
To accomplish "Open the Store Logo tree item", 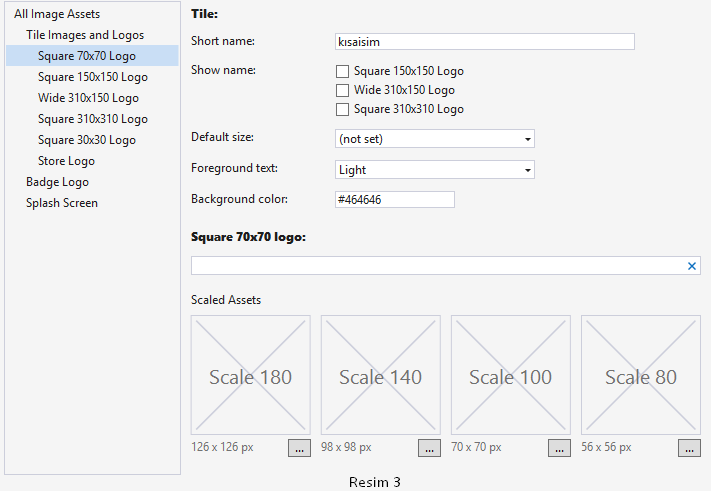I will (66, 161).
